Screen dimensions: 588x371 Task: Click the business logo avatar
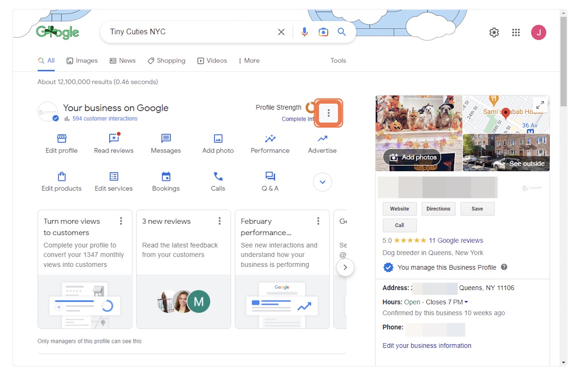pos(48,111)
